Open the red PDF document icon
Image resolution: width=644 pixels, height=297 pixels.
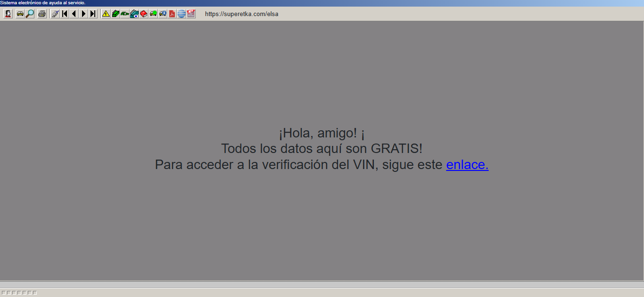coord(172,14)
